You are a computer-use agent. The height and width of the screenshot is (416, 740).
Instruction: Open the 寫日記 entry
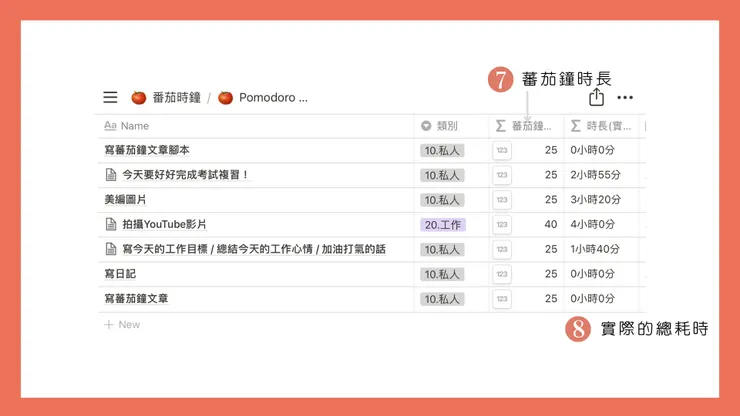pyautogui.click(x=120, y=274)
